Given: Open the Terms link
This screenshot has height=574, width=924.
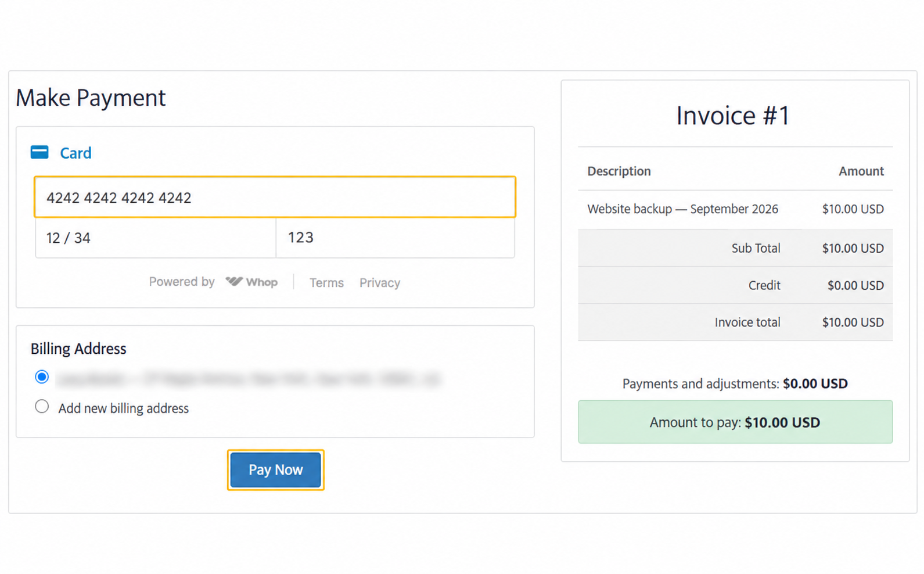Looking at the screenshot, I should [326, 282].
